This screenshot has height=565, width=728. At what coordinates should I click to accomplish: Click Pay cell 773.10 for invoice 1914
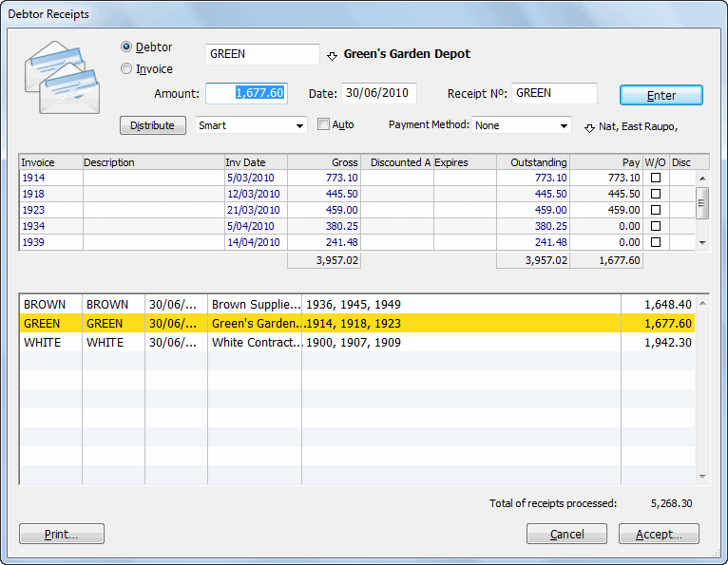click(x=606, y=178)
